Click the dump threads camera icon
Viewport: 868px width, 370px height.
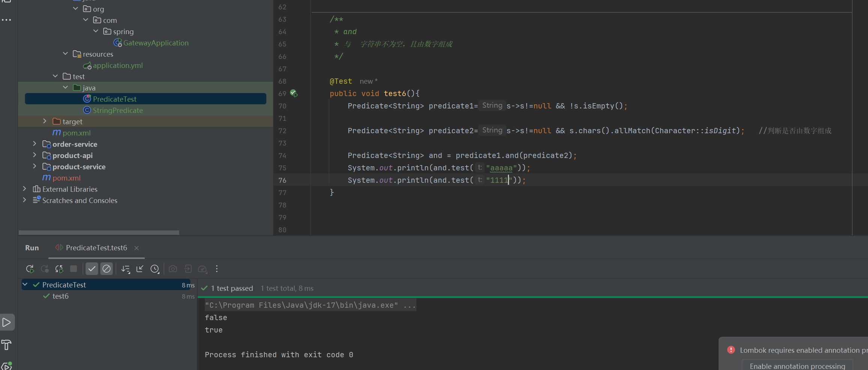coord(173,269)
